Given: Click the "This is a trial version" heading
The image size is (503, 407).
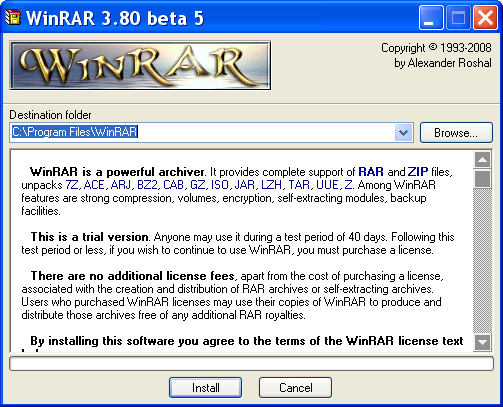Looking at the screenshot, I should pos(90,237).
